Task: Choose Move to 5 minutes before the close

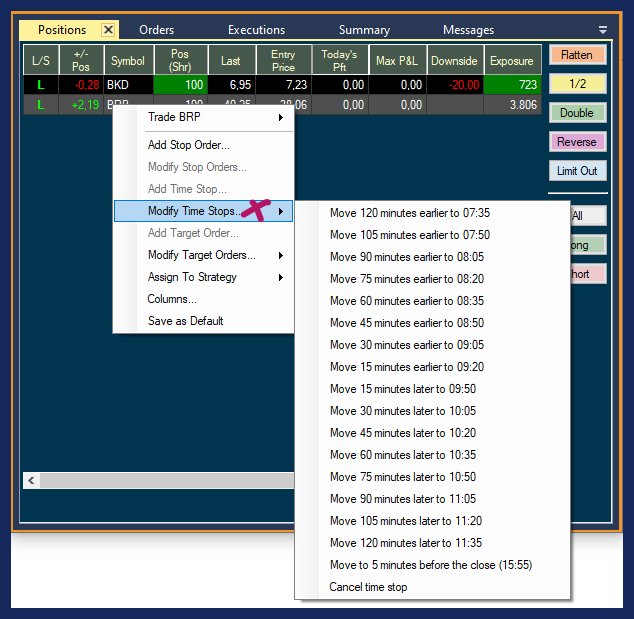Action: (431, 565)
